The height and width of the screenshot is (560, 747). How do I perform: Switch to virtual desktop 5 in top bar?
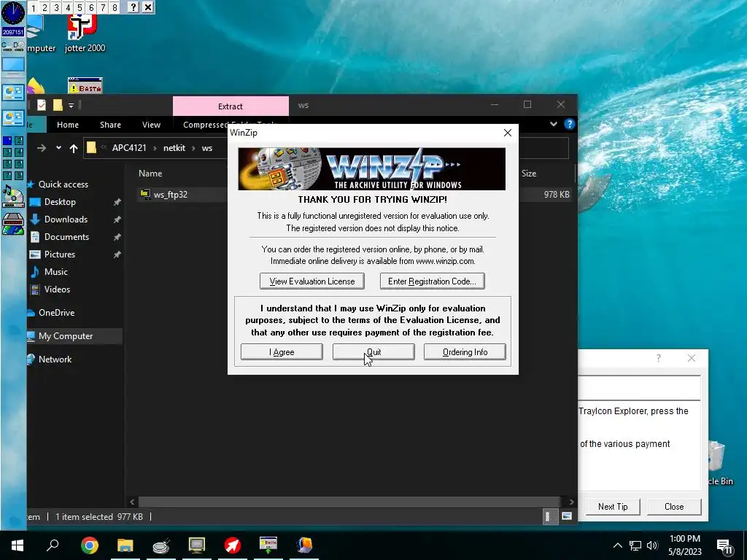[80, 7]
